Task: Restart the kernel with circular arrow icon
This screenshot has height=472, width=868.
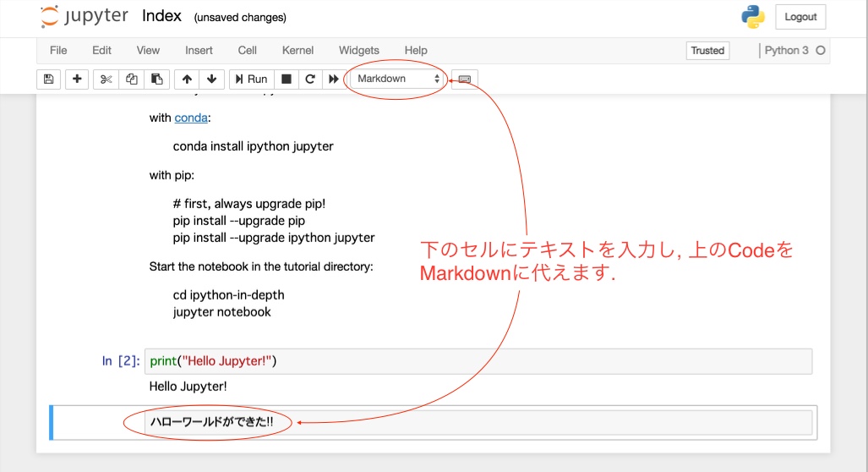Action: tap(310, 79)
